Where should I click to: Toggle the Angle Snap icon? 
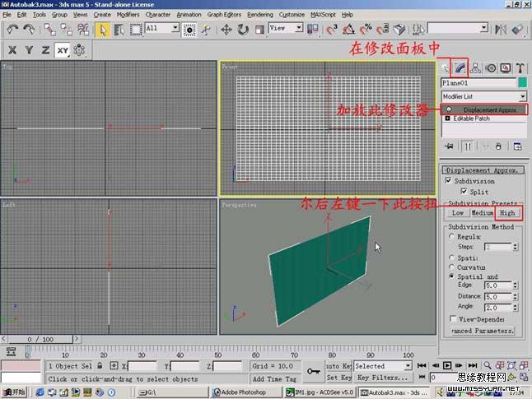click(x=349, y=30)
